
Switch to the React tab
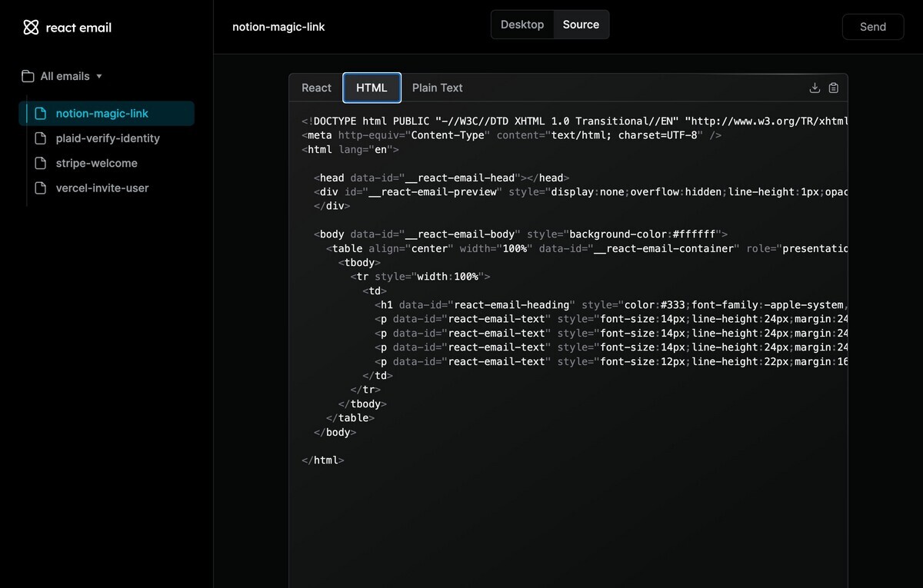pos(315,88)
